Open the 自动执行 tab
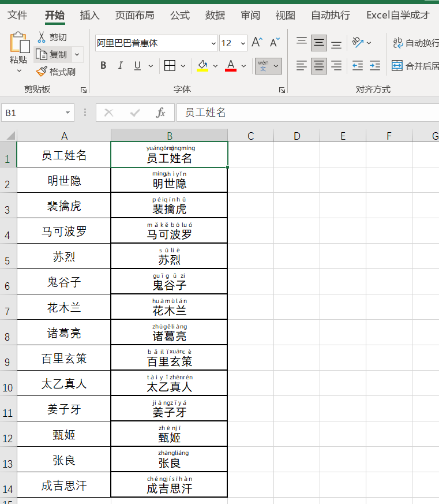Image resolution: width=439 pixels, height=504 pixels. (x=331, y=15)
